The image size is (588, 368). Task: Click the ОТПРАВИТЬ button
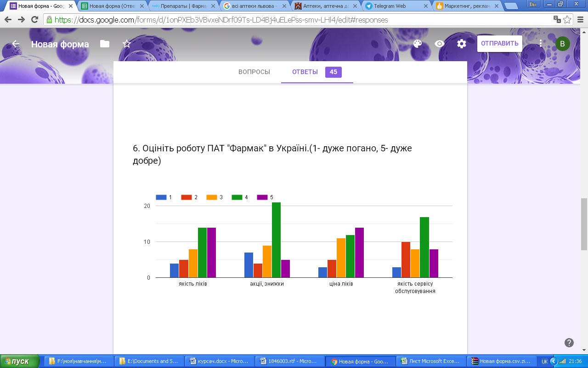pyautogui.click(x=500, y=44)
